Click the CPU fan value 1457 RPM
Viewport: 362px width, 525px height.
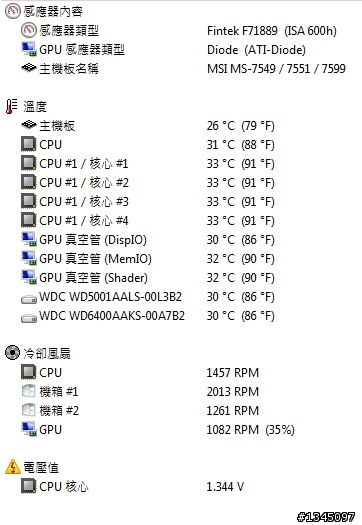click(x=233, y=373)
